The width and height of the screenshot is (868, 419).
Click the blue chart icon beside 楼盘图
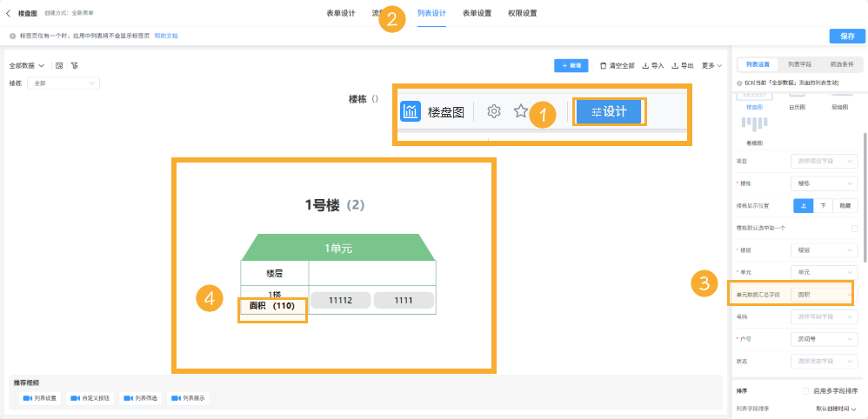[411, 111]
